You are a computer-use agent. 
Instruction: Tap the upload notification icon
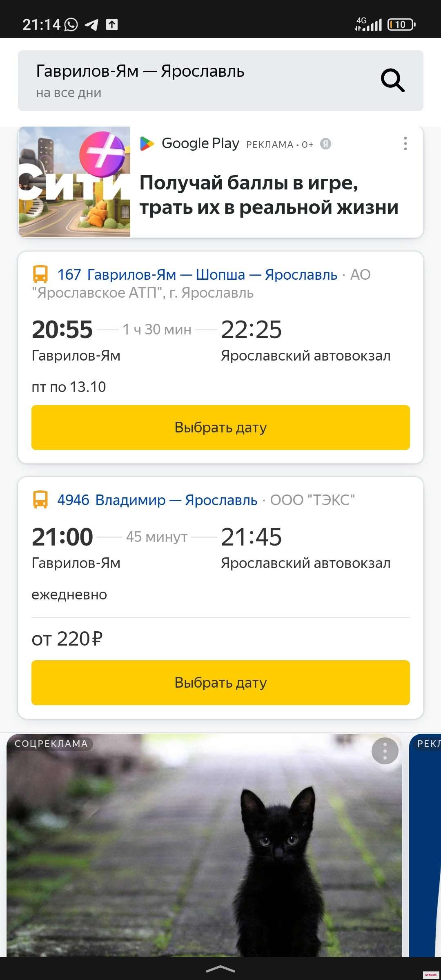point(112,24)
